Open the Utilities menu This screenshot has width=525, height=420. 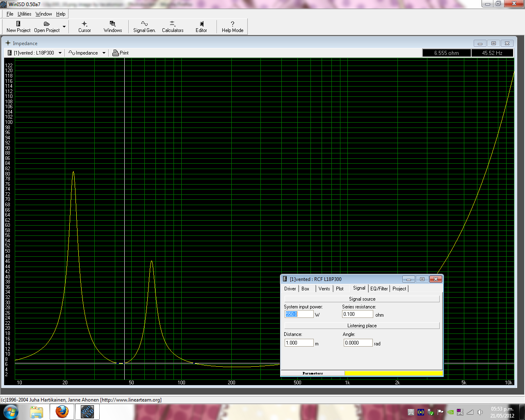click(24, 14)
